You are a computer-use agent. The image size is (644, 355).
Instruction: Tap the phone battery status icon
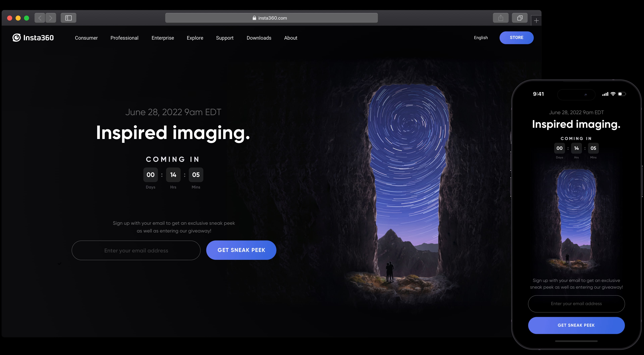622,94
